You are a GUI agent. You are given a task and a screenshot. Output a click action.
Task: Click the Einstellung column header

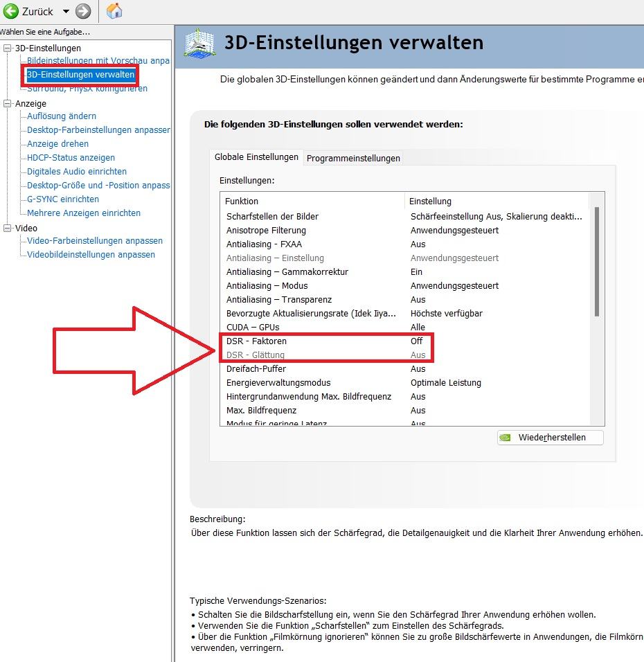[497, 202]
